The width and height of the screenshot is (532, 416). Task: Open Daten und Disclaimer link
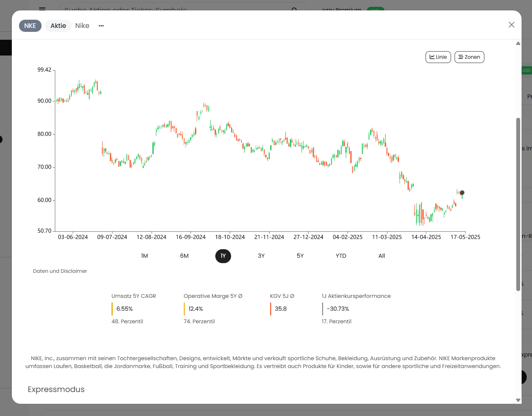(60, 271)
